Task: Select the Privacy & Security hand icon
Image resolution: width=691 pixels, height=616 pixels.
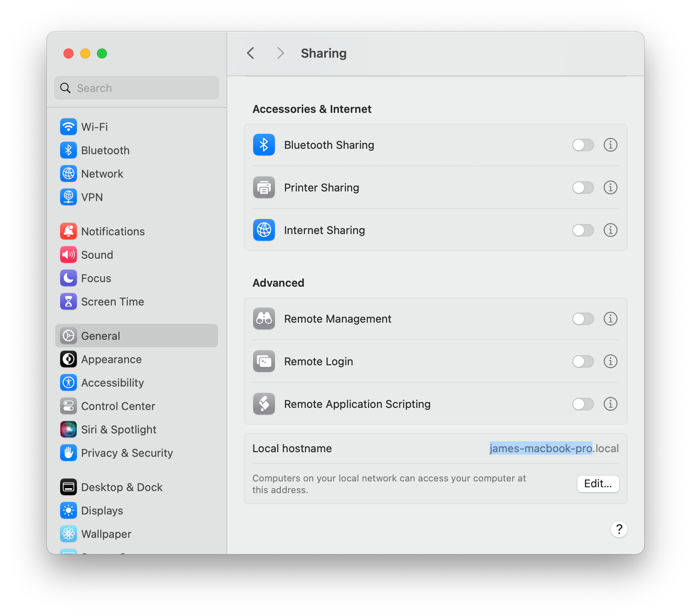Action: click(69, 453)
